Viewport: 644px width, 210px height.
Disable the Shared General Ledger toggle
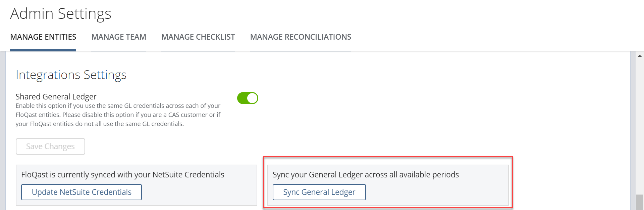(x=248, y=98)
